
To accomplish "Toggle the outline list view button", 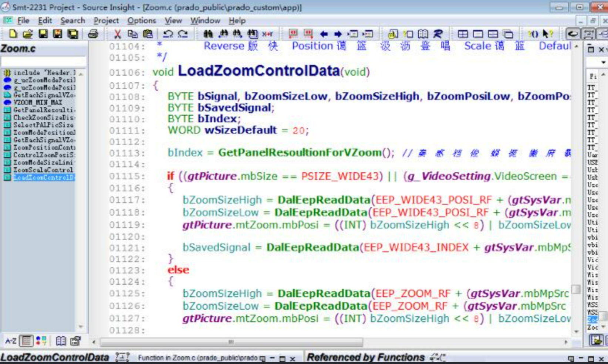I will coord(26,341).
